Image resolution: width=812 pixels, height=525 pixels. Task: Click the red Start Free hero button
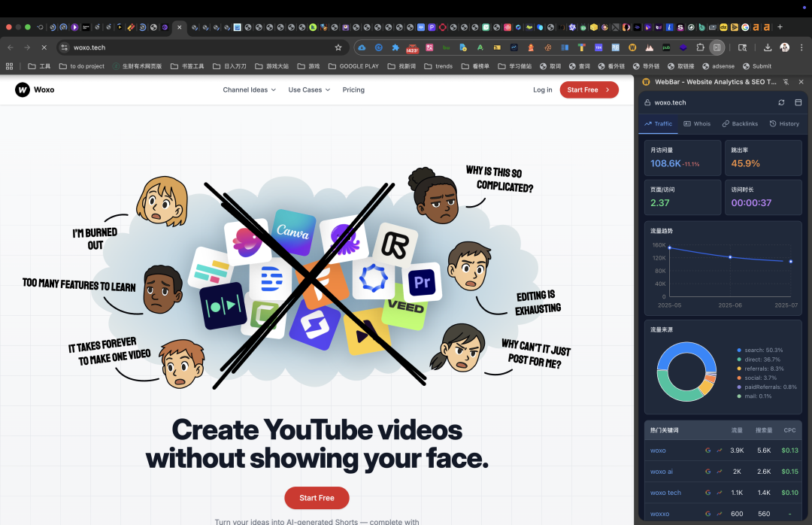[x=317, y=497]
